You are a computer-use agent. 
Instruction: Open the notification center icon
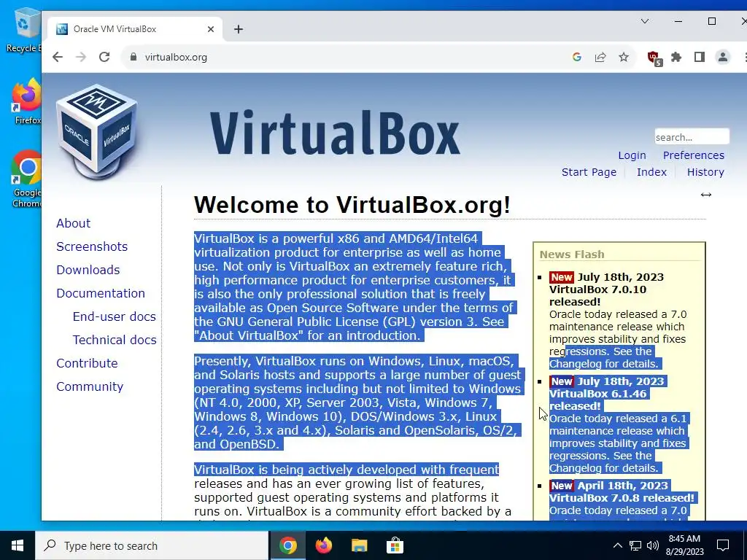(723, 545)
